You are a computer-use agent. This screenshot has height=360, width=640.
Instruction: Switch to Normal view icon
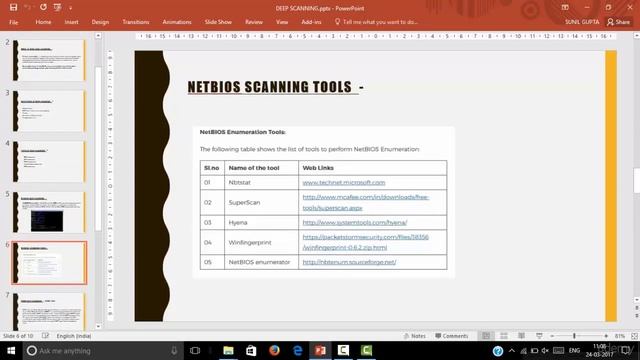[486, 336]
